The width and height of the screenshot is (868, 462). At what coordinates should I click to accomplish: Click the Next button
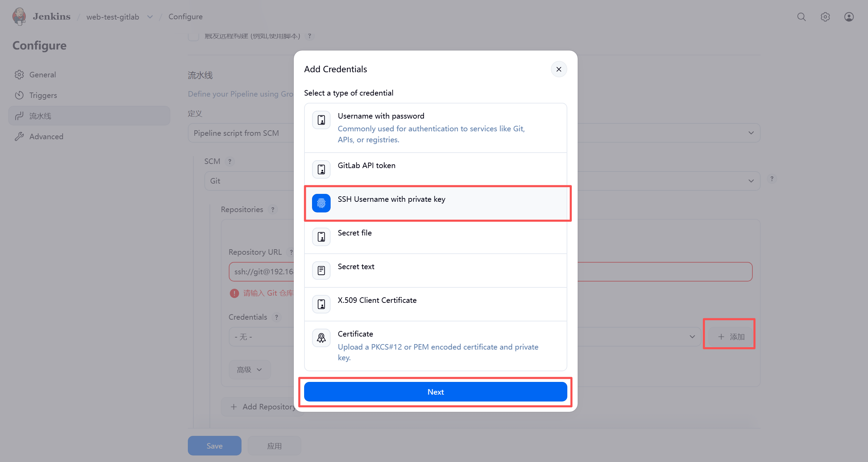pos(435,392)
